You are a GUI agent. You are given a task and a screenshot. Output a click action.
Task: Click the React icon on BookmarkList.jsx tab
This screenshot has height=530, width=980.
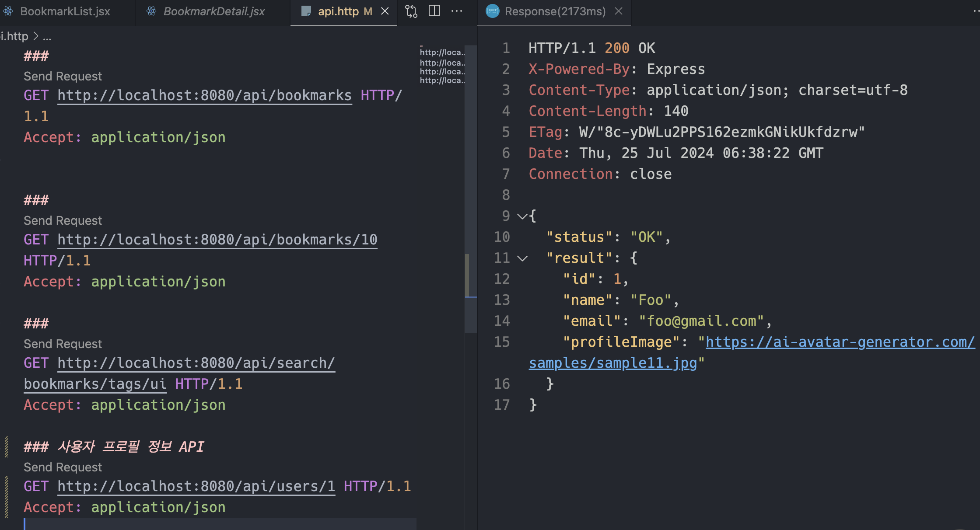[x=8, y=11]
